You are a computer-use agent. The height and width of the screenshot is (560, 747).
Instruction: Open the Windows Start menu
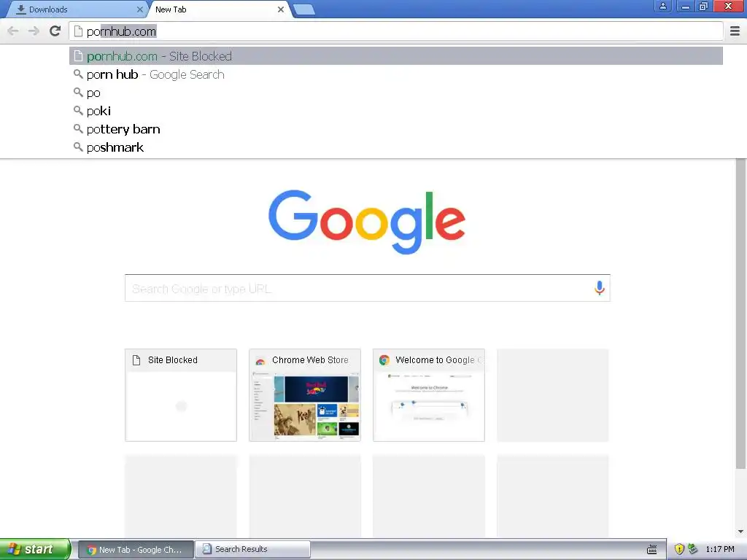(35, 549)
